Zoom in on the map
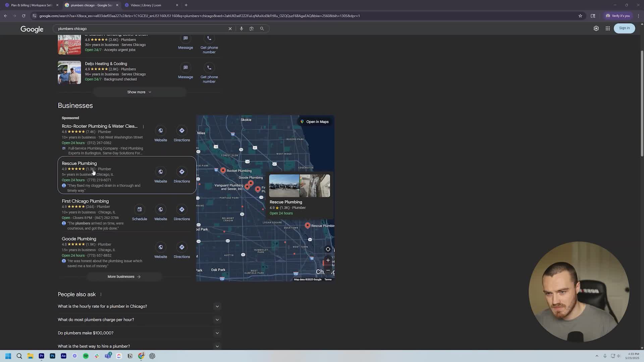 coord(328,260)
